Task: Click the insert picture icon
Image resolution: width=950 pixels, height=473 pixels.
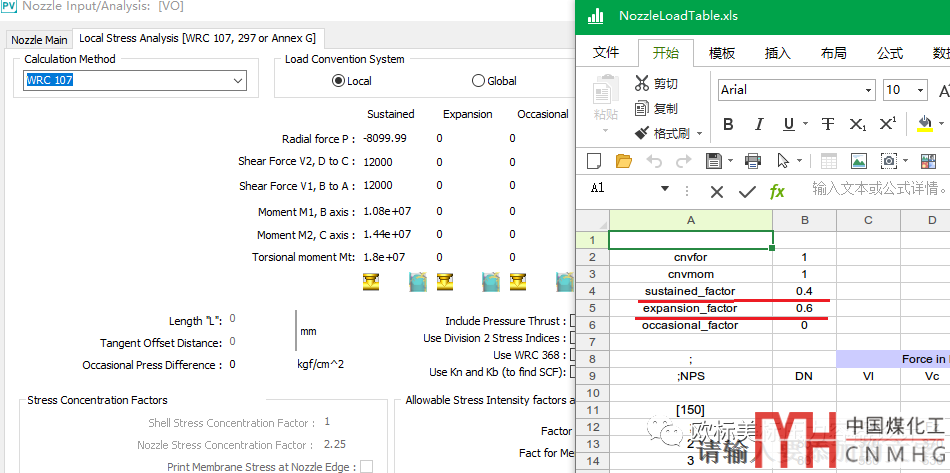Action: 858,160
